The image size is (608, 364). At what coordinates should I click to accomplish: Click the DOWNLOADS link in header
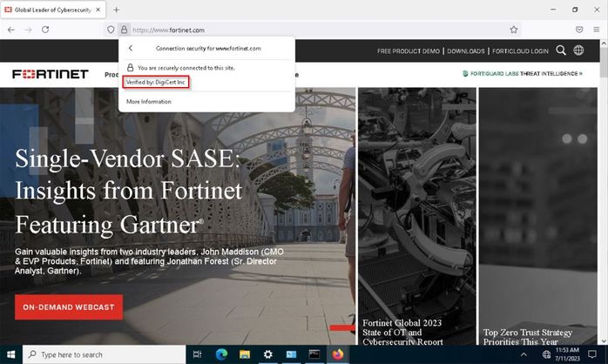(466, 51)
